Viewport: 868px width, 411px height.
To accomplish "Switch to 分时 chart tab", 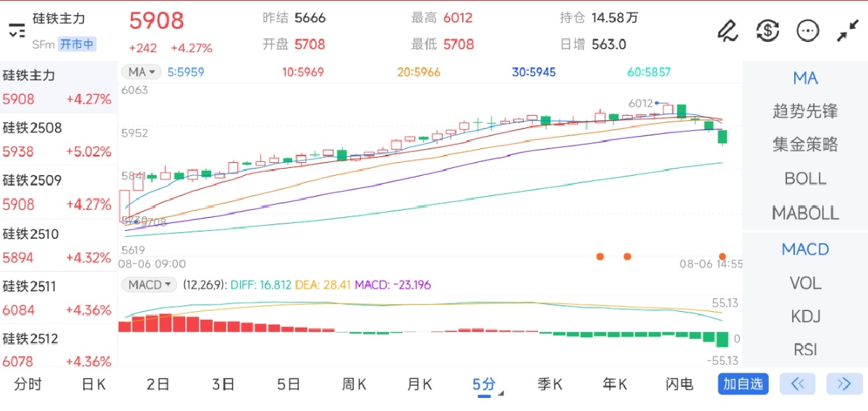I will (x=27, y=384).
